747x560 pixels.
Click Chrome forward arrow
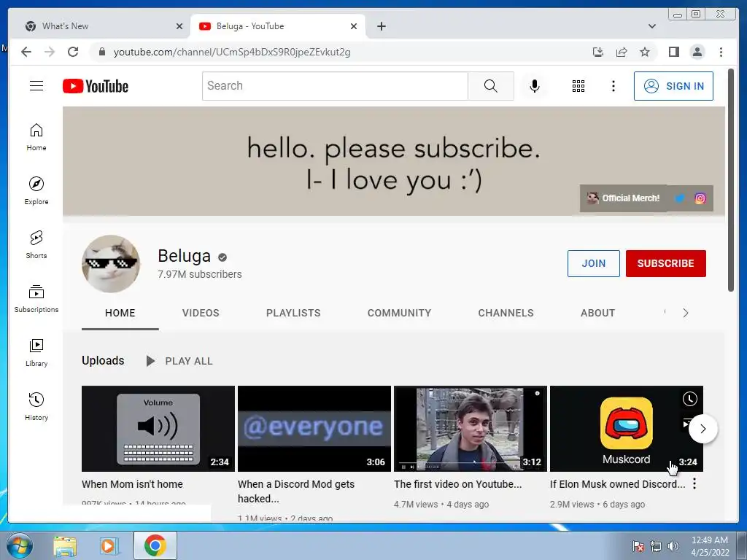point(50,52)
